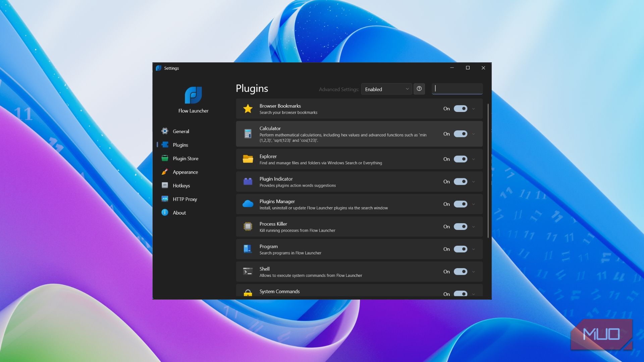Click the General gear icon in sidebar

(x=165, y=131)
